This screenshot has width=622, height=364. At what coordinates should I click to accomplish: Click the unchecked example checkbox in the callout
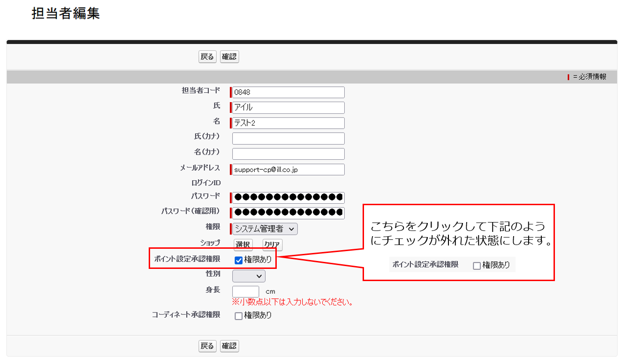[477, 266]
